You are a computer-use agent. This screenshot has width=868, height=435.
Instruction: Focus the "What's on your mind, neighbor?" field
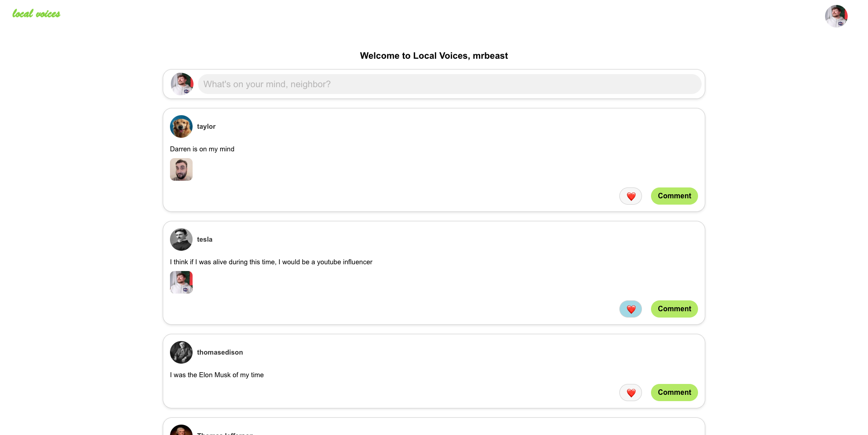pos(449,84)
